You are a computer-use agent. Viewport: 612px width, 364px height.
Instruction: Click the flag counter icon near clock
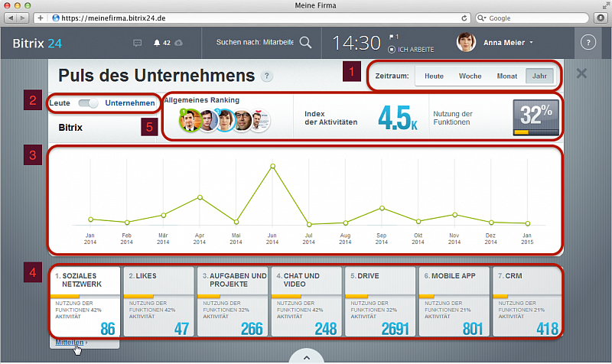393,37
